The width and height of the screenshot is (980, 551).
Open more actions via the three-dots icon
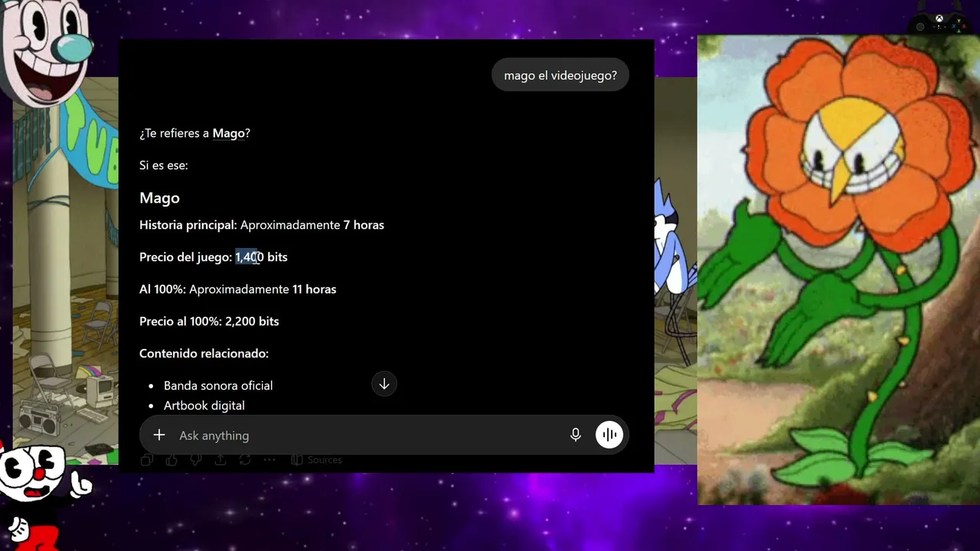269,460
